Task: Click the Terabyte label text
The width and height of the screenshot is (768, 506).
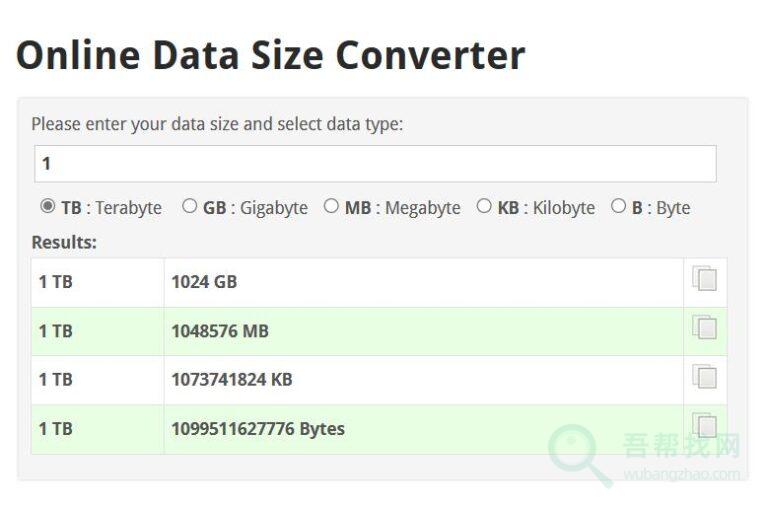Action: [x=128, y=208]
